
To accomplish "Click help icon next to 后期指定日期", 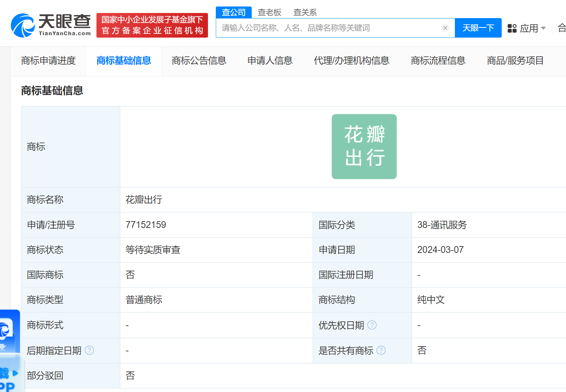I will (89, 350).
